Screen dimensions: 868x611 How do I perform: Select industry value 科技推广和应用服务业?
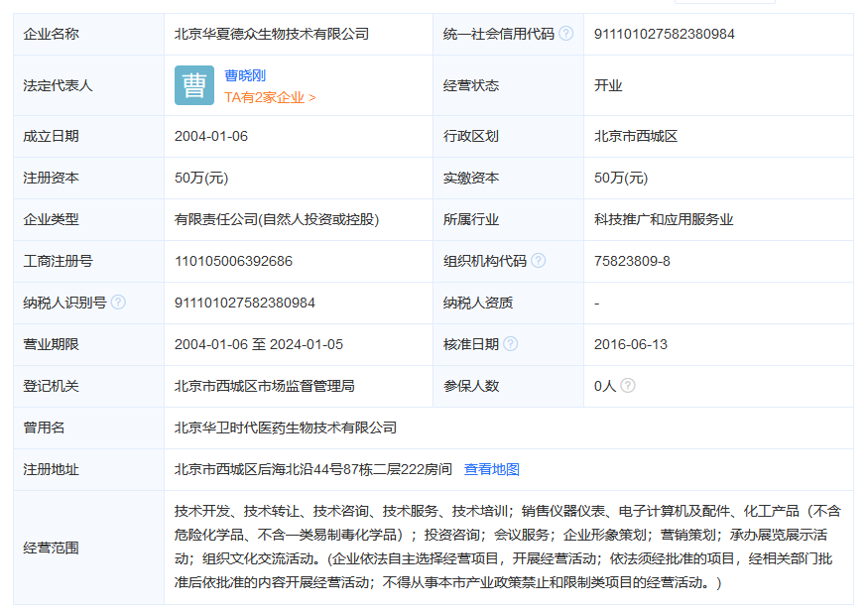click(x=664, y=220)
